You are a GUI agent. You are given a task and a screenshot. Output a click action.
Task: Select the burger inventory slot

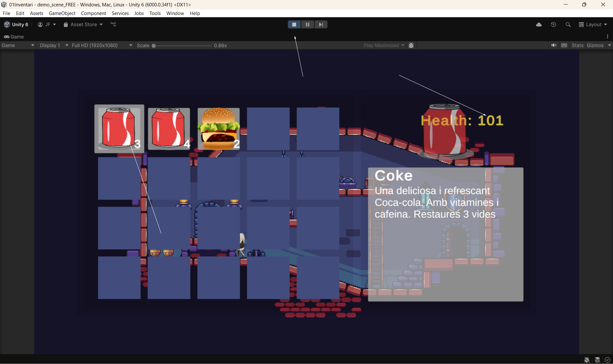218,129
